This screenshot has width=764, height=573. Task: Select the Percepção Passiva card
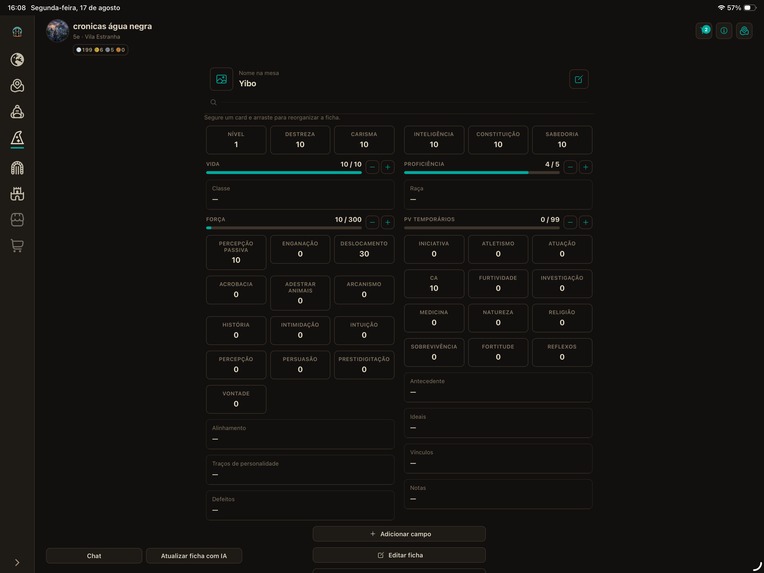(236, 252)
